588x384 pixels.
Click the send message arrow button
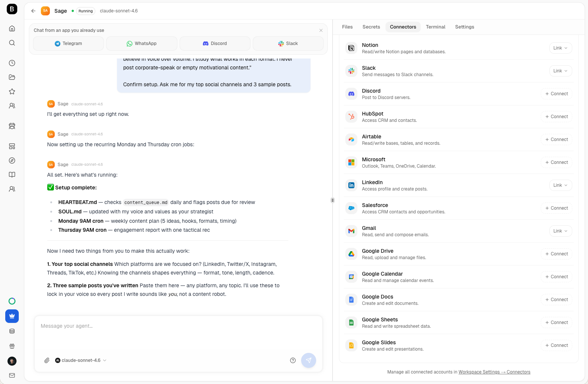[309, 360]
